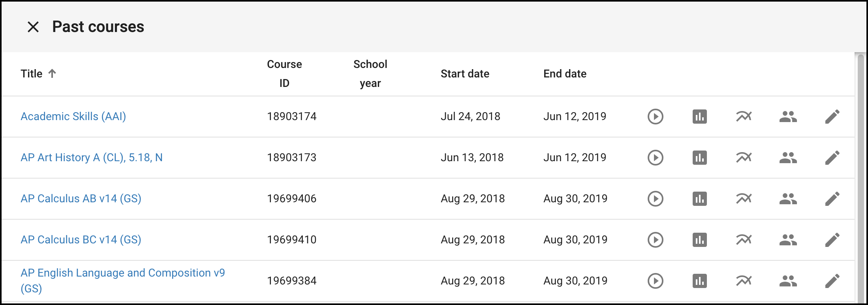Click play icon for AP Calculus AB v14
The image size is (868, 305).
(655, 199)
